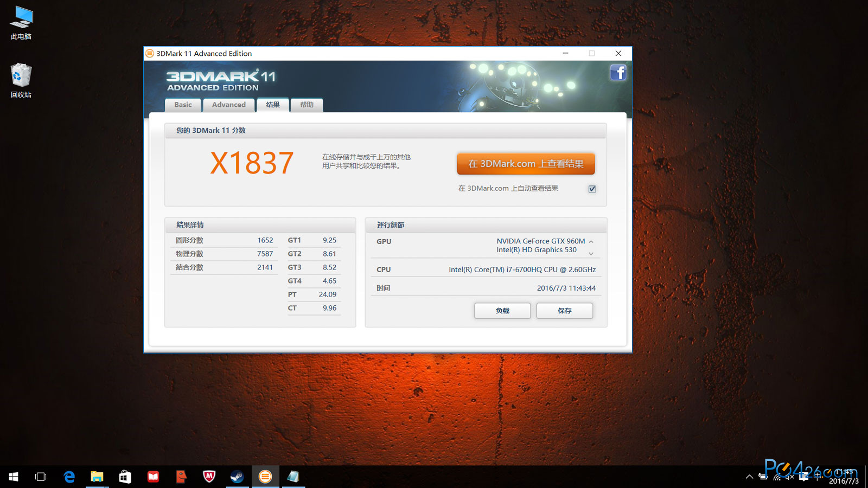Select the NVIDIA GeForce GTX 960M entry
The width and height of the screenshot is (868, 488).
(541, 241)
